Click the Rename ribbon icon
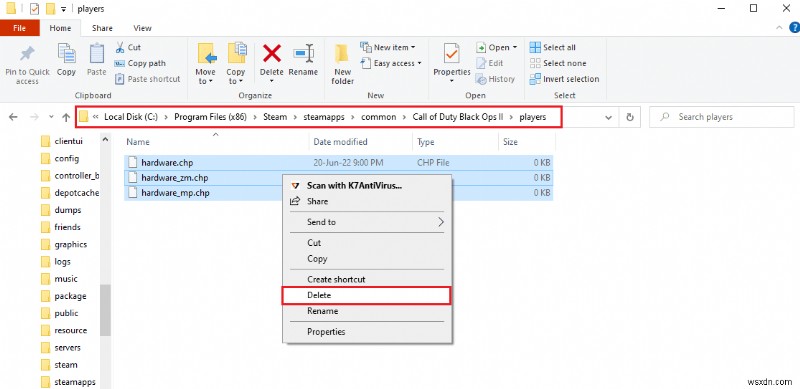This screenshot has height=389, width=800. pyautogui.click(x=304, y=54)
